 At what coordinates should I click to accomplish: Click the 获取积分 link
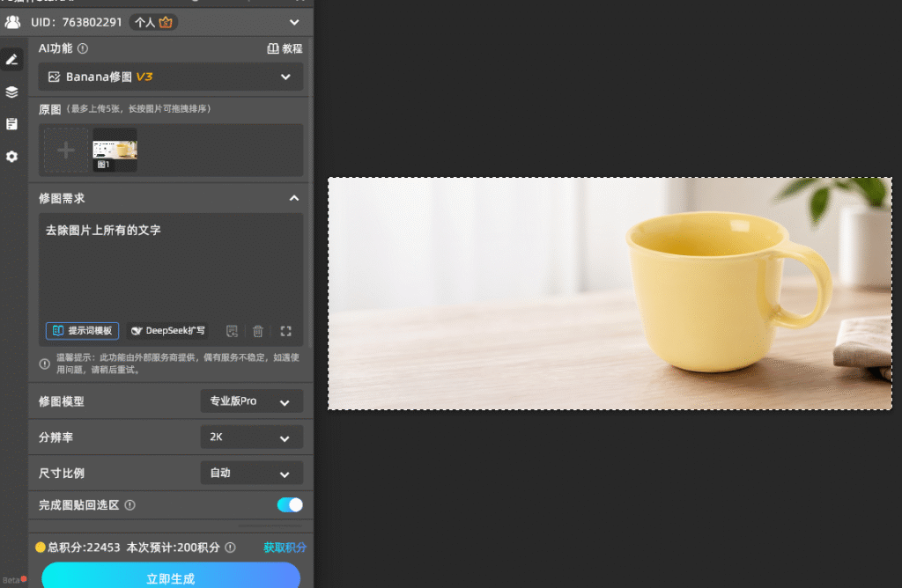tap(285, 548)
